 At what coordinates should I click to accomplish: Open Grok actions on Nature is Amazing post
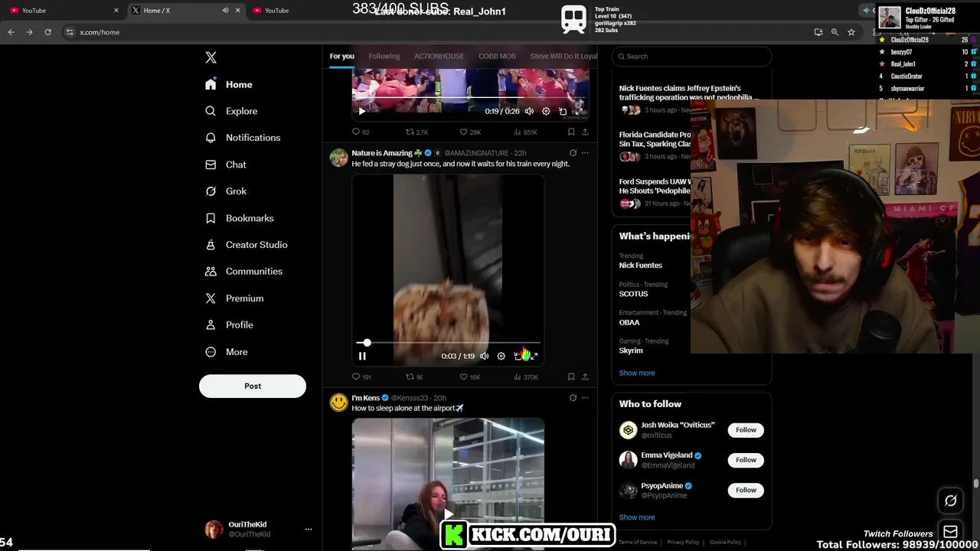(x=573, y=153)
